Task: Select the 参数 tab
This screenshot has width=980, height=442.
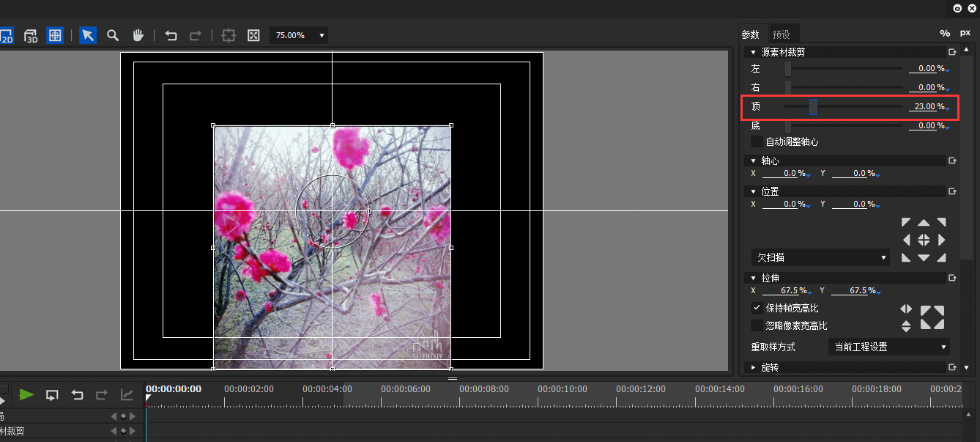Action: [751, 34]
